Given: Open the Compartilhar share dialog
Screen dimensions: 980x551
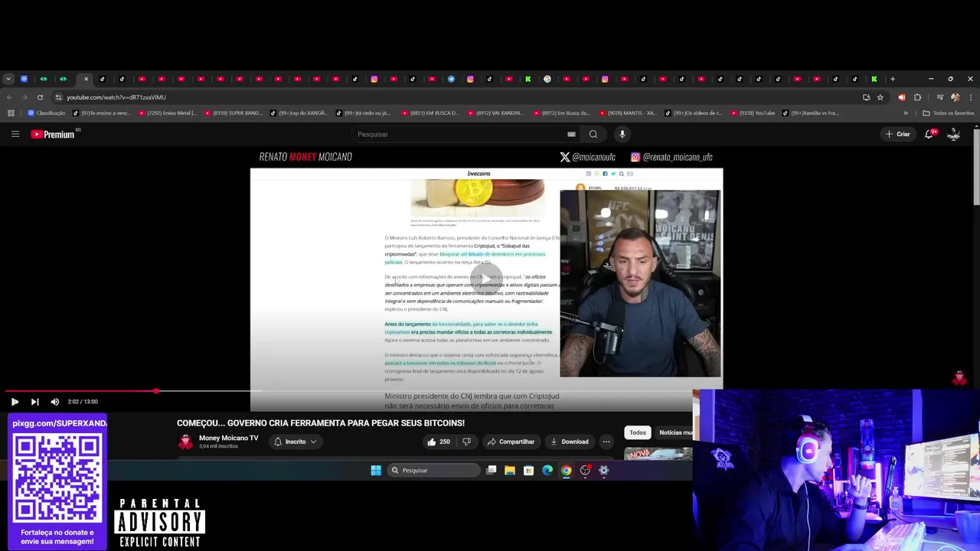Looking at the screenshot, I should click(510, 442).
